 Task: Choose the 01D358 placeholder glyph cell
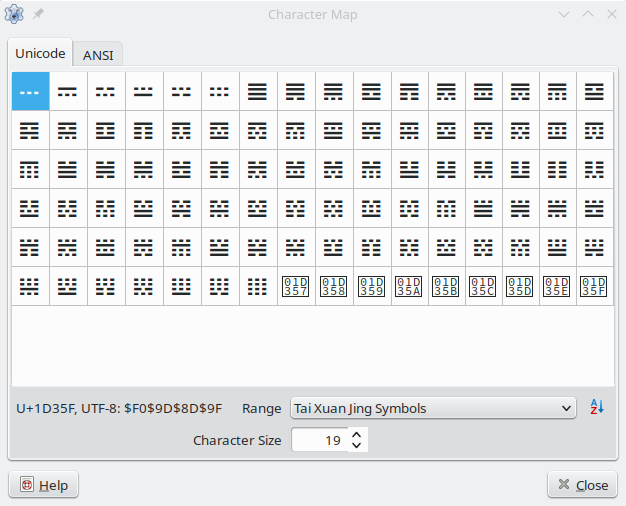[x=333, y=287]
